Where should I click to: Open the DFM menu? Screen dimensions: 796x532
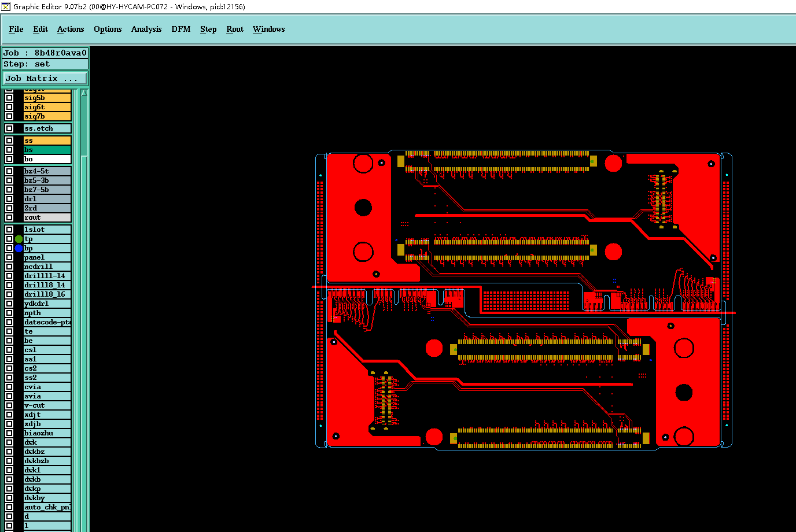click(181, 29)
